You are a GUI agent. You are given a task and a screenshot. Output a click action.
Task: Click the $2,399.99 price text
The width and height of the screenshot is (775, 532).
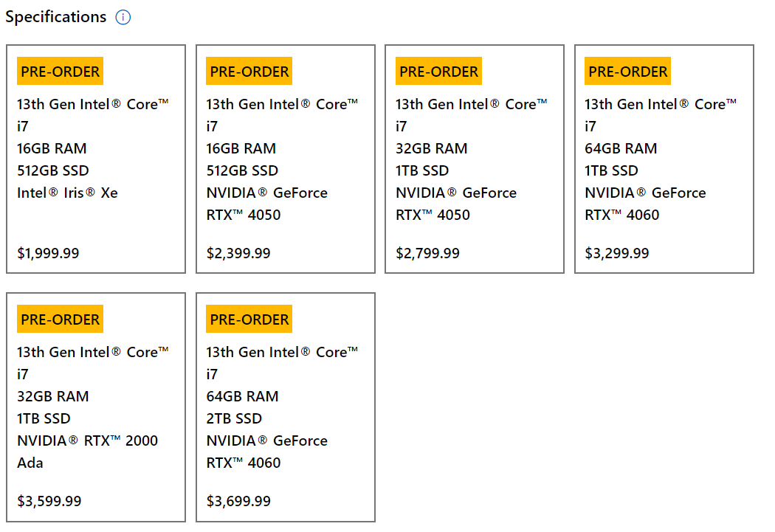click(x=238, y=253)
